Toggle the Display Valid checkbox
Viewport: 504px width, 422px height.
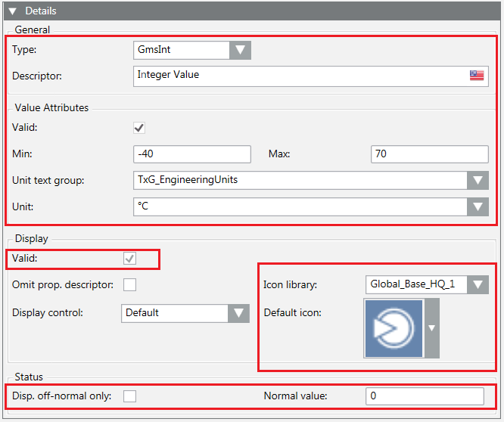coord(129,259)
